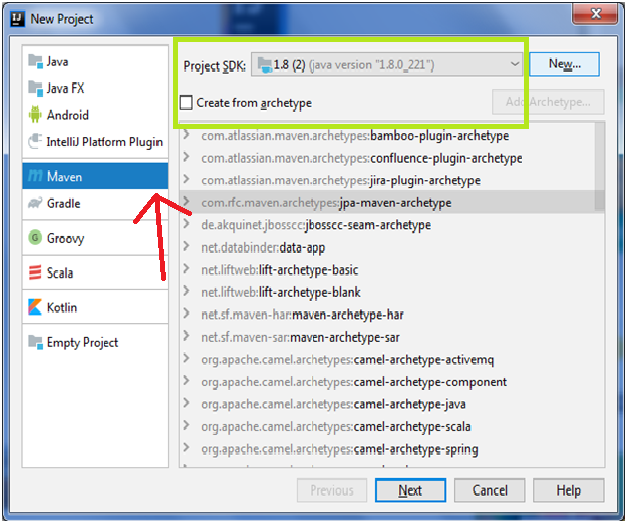Image resolution: width=628 pixels, height=521 pixels.
Task: Expand jpa-maven-archetype node
Action: click(186, 202)
